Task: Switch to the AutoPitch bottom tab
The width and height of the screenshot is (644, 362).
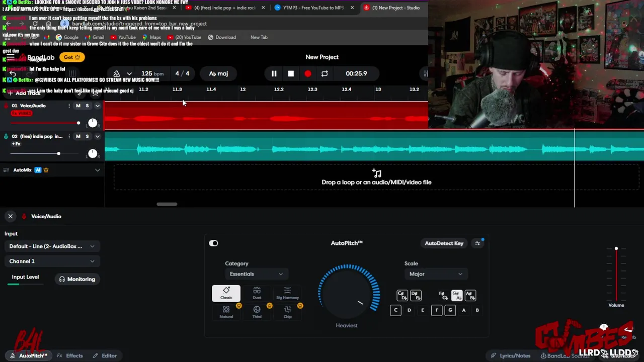Action: pos(29,355)
